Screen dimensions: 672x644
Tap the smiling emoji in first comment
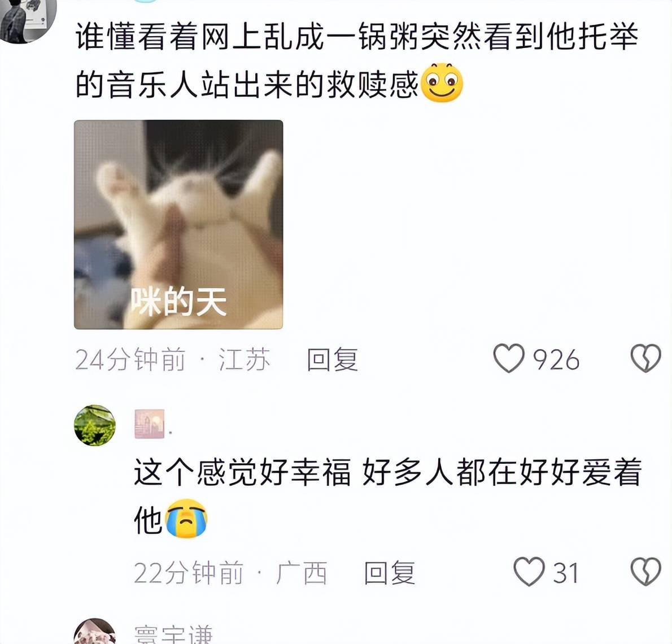click(x=442, y=82)
